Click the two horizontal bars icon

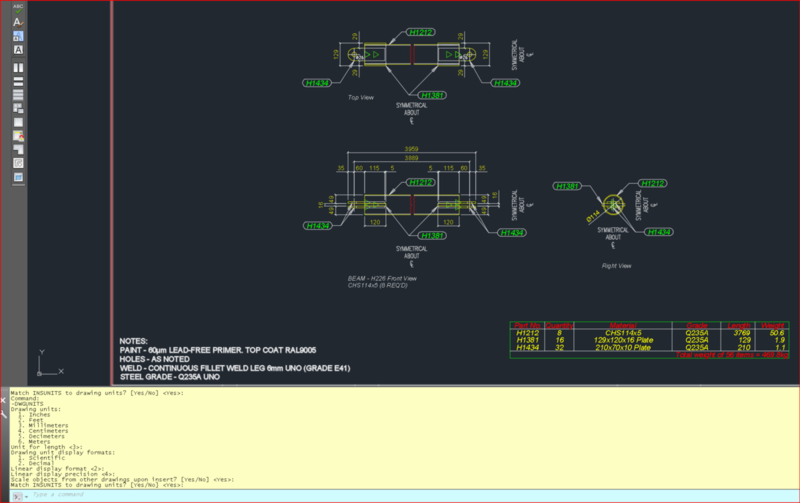pyautogui.click(x=18, y=82)
